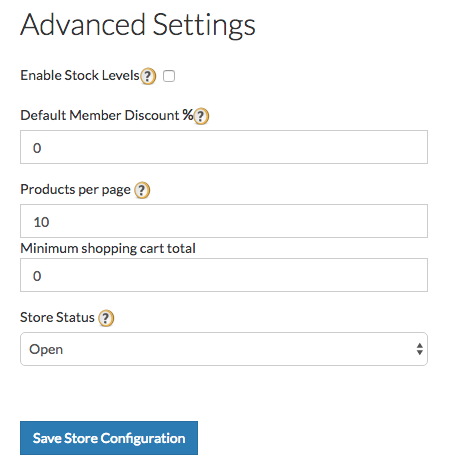Viewport: 451px width, 469px height.
Task: Click the Products per page label
Action: point(75,189)
